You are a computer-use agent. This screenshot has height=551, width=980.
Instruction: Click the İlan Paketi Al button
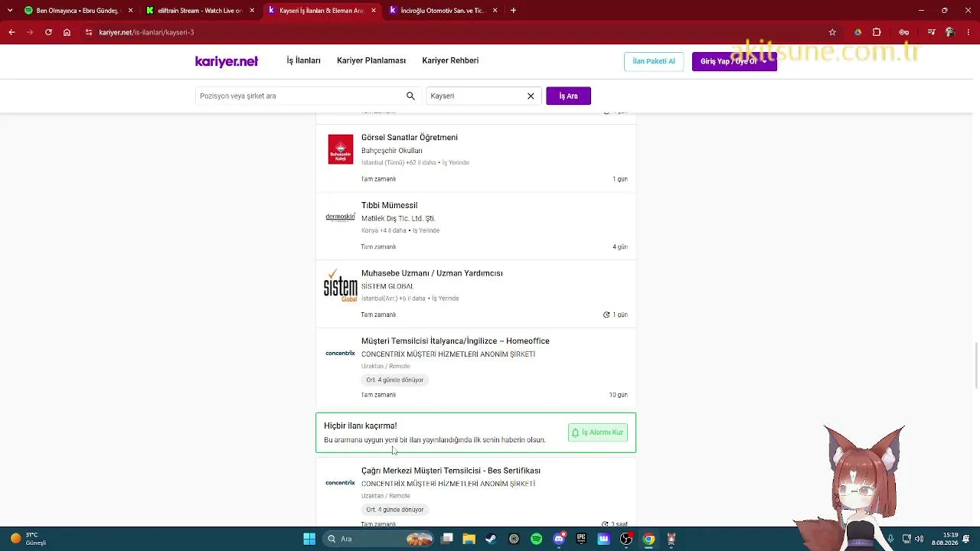pyautogui.click(x=654, y=61)
